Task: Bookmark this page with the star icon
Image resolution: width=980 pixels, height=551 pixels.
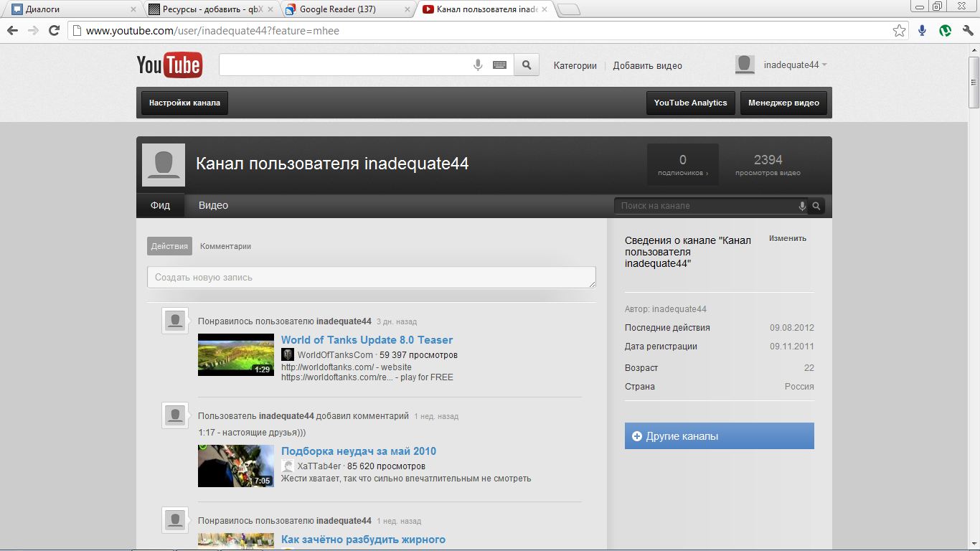Action: pyautogui.click(x=899, y=30)
